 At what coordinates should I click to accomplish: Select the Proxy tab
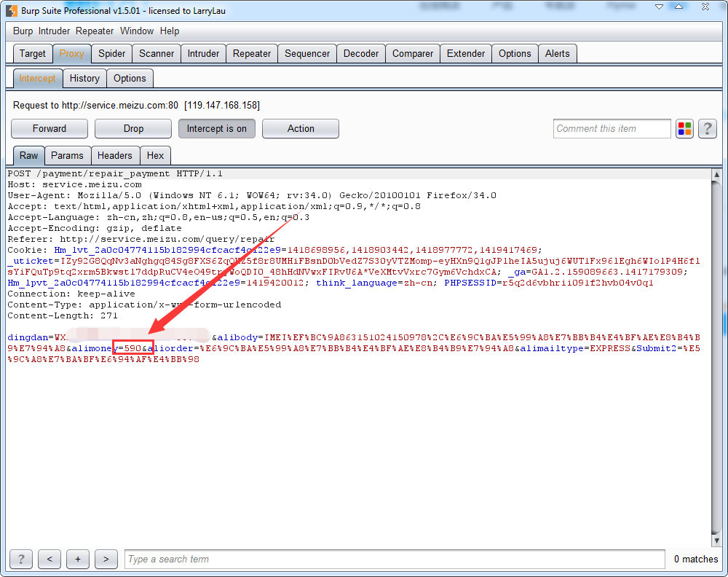[x=71, y=53]
